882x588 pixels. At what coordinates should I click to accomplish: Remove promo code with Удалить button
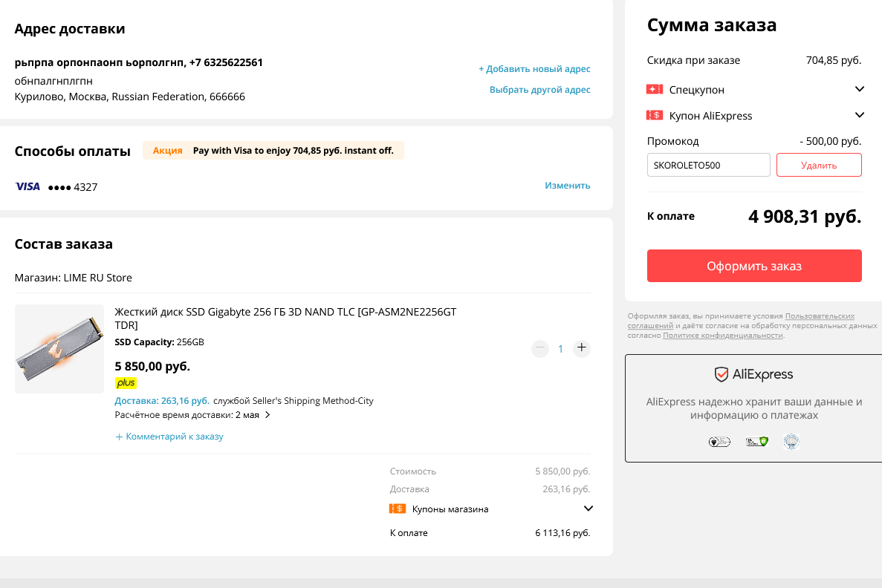coord(819,165)
